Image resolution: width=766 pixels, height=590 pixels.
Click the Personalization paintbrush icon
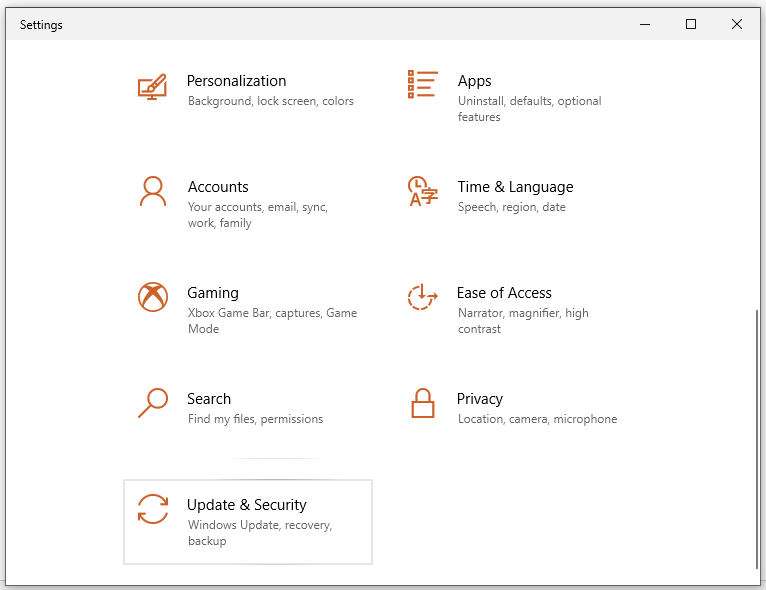(x=152, y=87)
